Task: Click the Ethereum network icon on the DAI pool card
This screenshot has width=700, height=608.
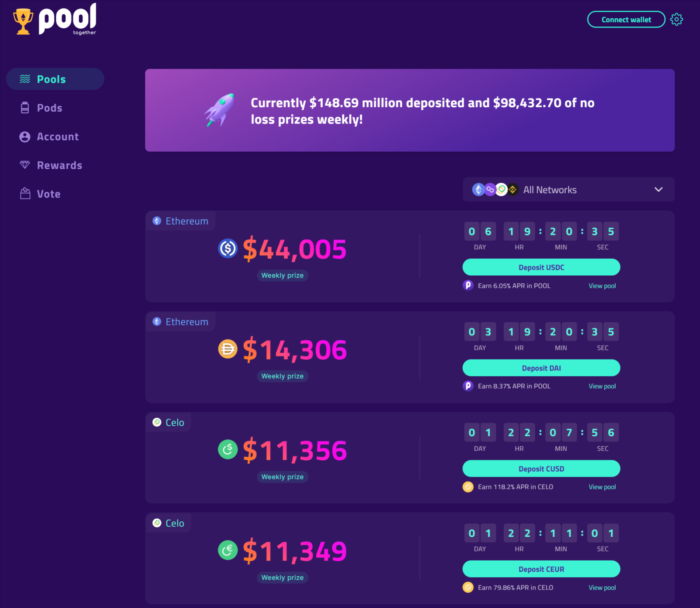Action: [x=157, y=321]
